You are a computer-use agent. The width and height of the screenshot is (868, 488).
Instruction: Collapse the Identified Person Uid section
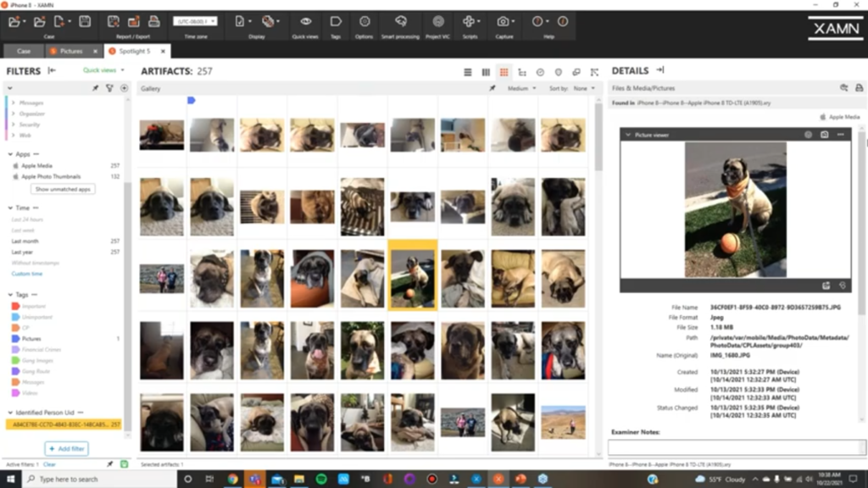pos(10,413)
